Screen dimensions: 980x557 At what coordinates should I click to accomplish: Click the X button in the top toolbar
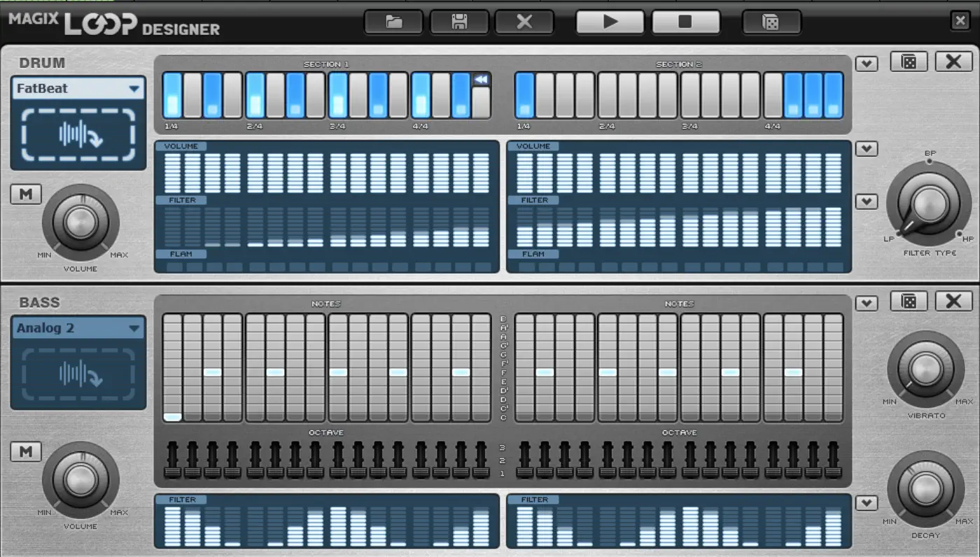(x=524, y=22)
